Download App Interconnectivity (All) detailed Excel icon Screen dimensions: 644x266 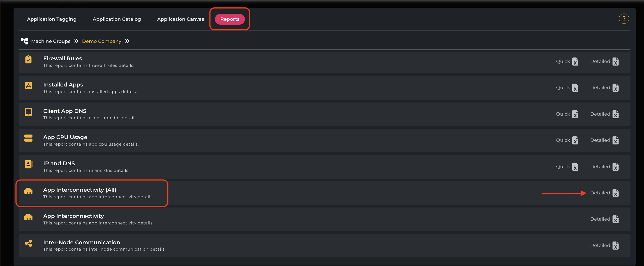[616, 193]
